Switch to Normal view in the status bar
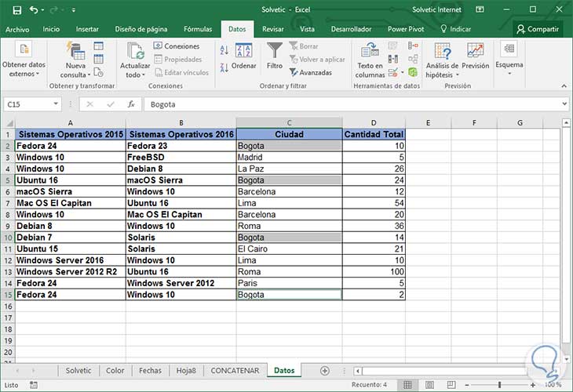Image resolution: width=573 pixels, height=392 pixels. click(x=407, y=385)
